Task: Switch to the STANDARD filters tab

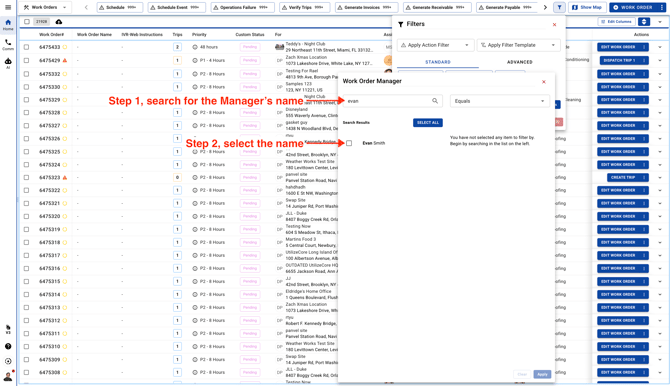Action: click(438, 62)
